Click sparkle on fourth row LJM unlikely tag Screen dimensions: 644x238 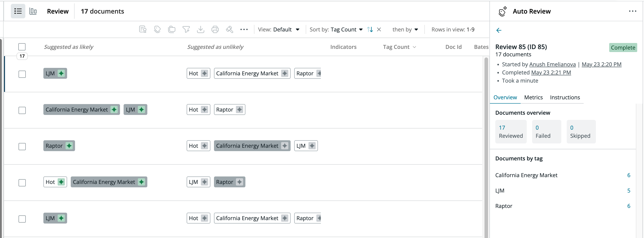coord(204,182)
